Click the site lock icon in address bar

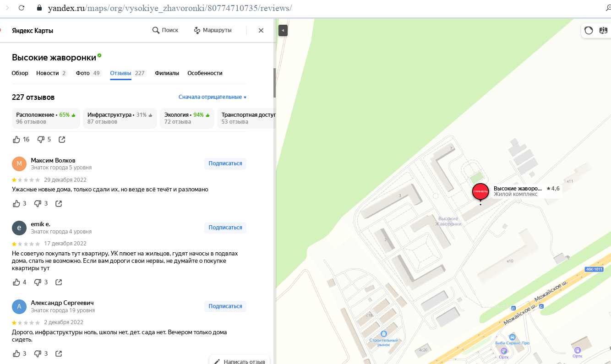pyautogui.click(x=39, y=8)
